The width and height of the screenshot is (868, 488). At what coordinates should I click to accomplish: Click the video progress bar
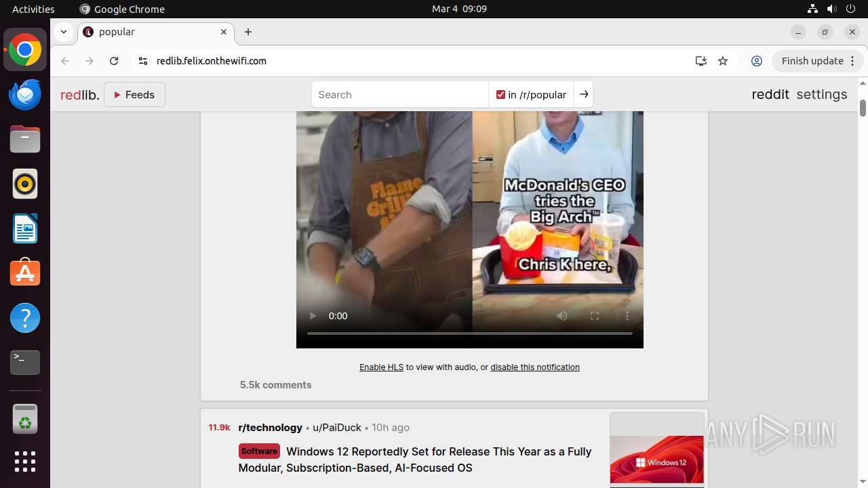pyautogui.click(x=470, y=333)
